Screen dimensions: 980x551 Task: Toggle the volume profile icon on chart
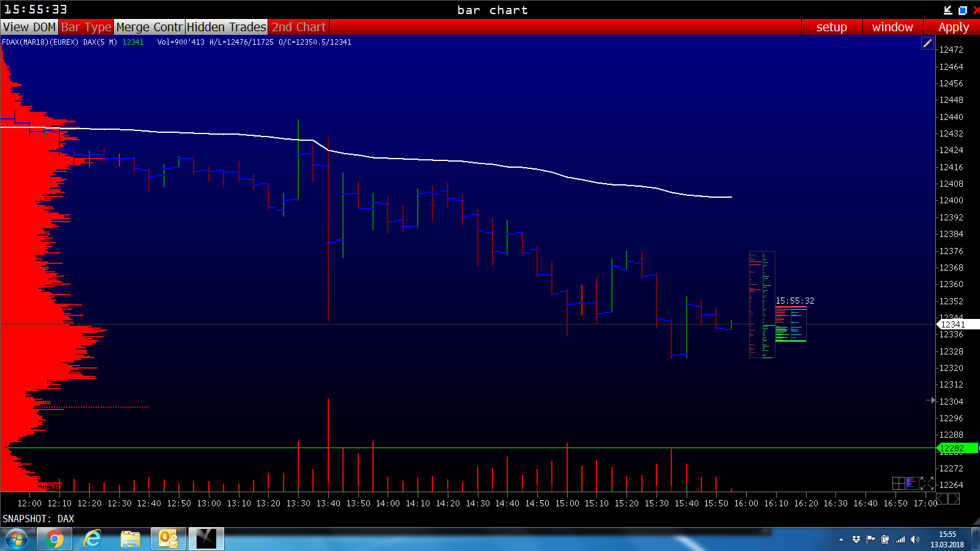pos(913,484)
